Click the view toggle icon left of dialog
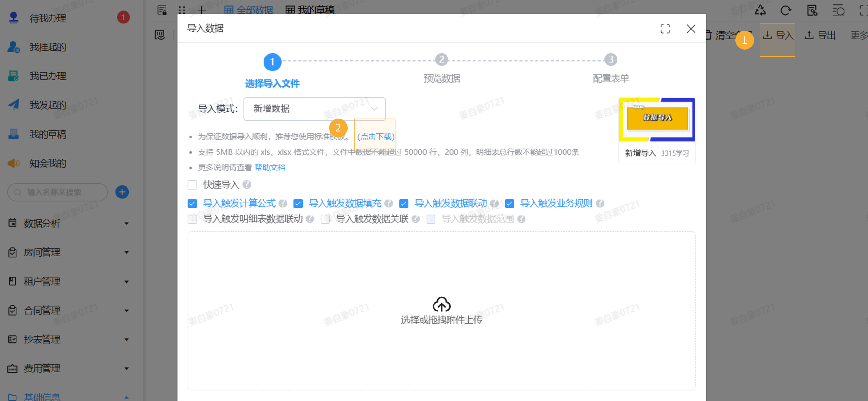 (160, 35)
